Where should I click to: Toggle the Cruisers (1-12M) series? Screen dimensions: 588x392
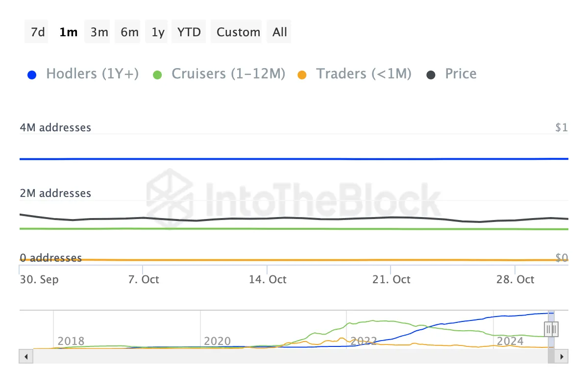228,74
